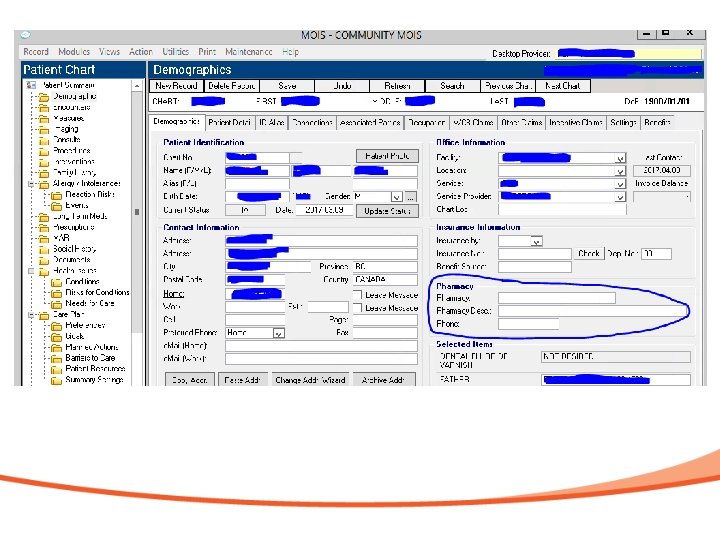720x540 pixels.
Task: Click into the Pharmacy field
Action: pyautogui.click(x=557, y=298)
